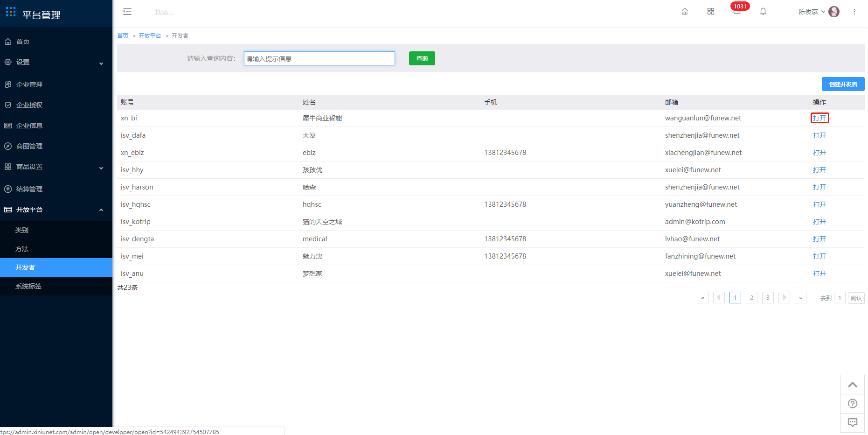Open the message box with the 1031 badge
This screenshot has height=435, width=868.
coord(737,12)
